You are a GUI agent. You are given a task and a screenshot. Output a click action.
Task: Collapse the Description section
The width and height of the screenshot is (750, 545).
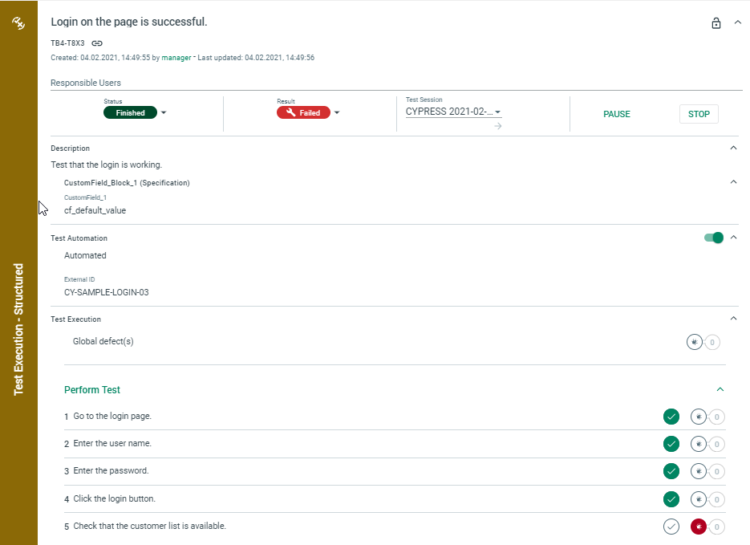pyautogui.click(x=733, y=148)
